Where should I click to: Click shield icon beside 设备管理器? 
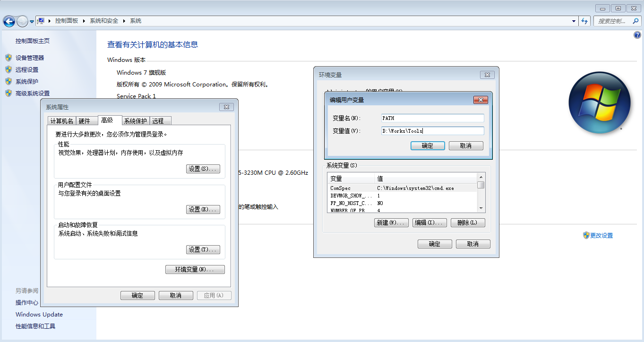[x=9, y=58]
